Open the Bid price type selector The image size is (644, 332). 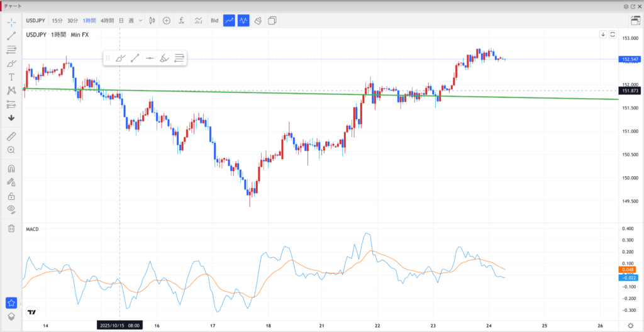(214, 21)
